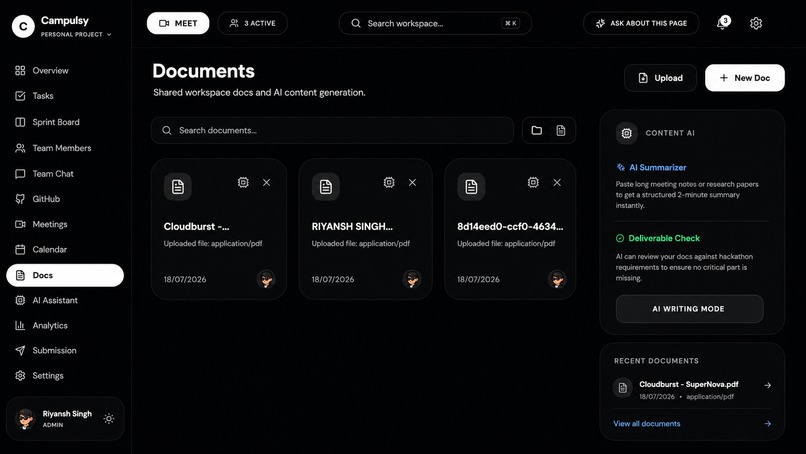Image resolution: width=806 pixels, height=454 pixels.
Task: Click Ask About This Page button
Action: pyautogui.click(x=641, y=23)
